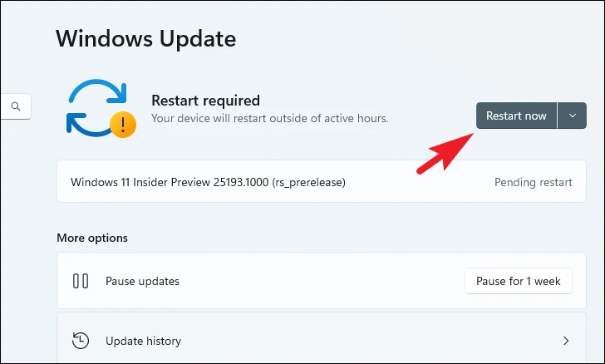Click the Windows Update sync status icon

pyautogui.click(x=101, y=109)
